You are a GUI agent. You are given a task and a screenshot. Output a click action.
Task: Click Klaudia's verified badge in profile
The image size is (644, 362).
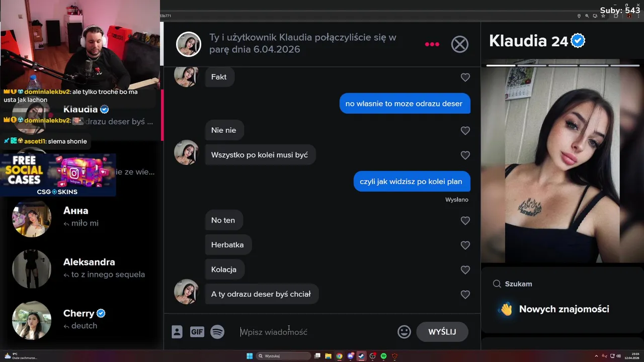coord(578,41)
